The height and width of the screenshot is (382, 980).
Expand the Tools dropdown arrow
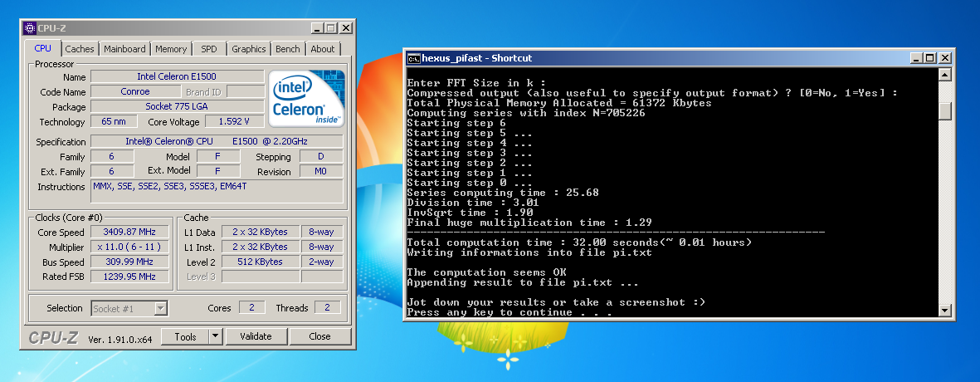pyautogui.click(x=216, y=336)
